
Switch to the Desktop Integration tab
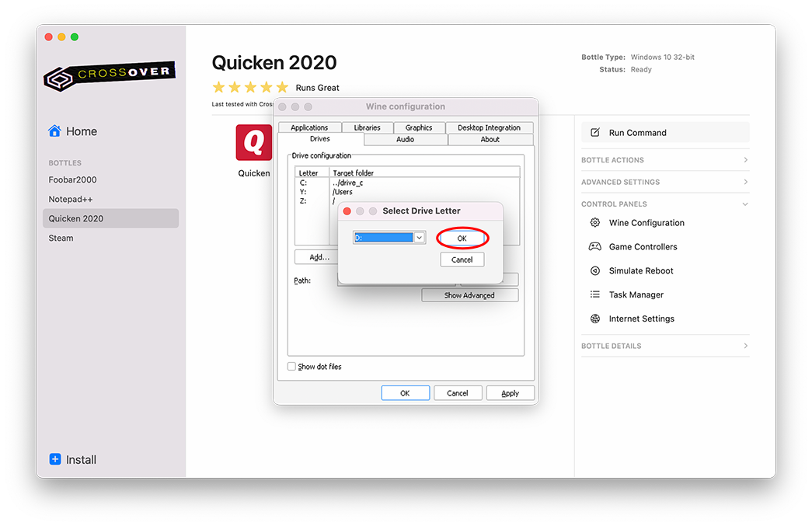(x=489, y=127)
